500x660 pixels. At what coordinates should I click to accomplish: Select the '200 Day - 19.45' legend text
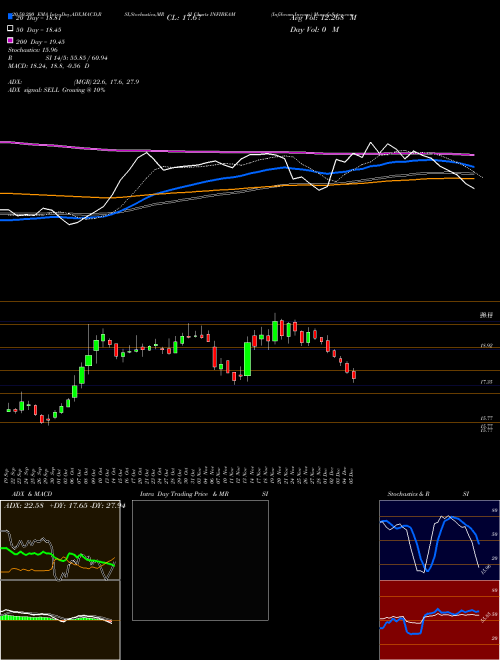40,42
